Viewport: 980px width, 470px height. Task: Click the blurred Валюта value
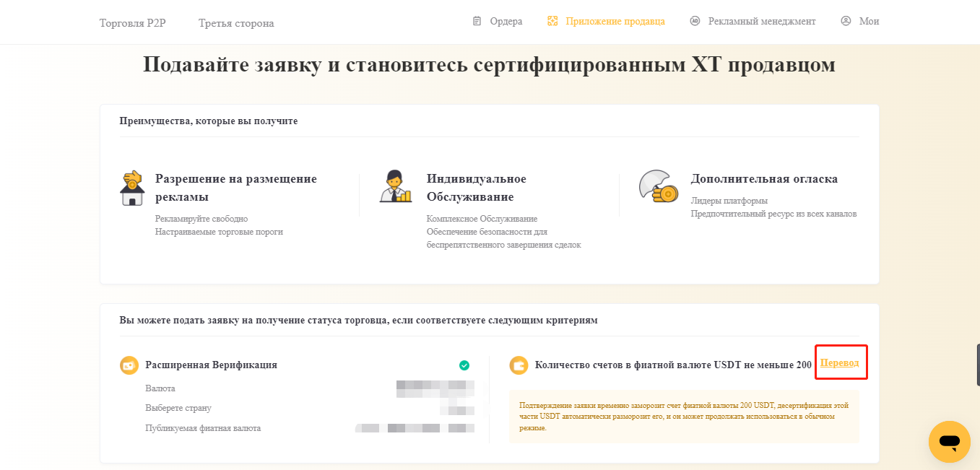tap(435, 388)
